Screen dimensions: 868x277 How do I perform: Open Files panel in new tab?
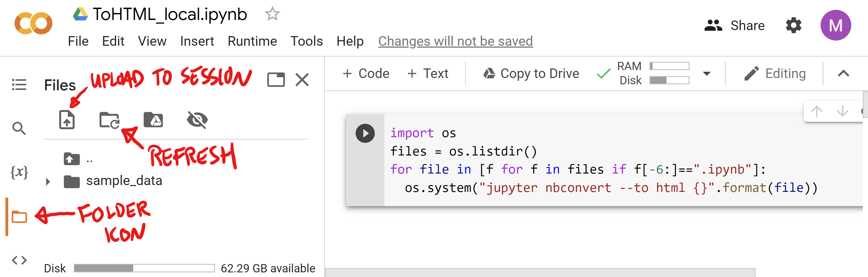[x=276, y=80]
